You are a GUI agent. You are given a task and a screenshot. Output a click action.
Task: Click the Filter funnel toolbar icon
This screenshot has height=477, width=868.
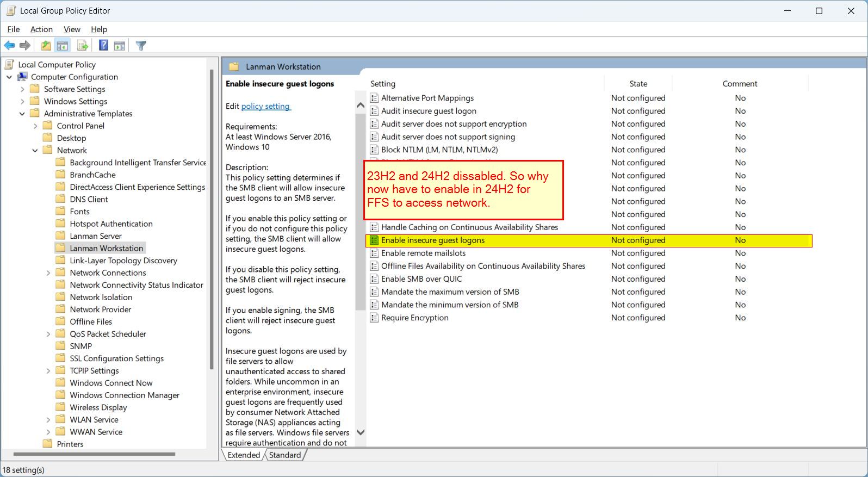141,46
